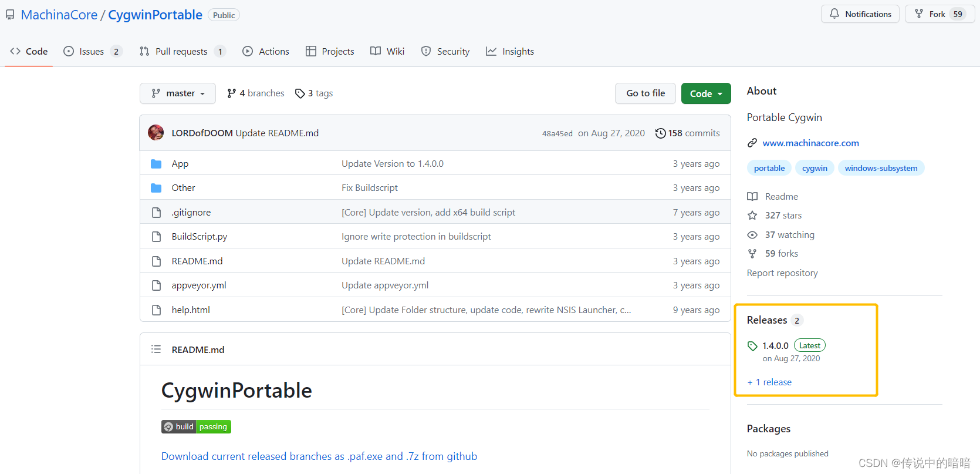Open the "Fix Buildscript" commit message
Viewport: 980px width, 474px height.
click(x=370, y=188)
